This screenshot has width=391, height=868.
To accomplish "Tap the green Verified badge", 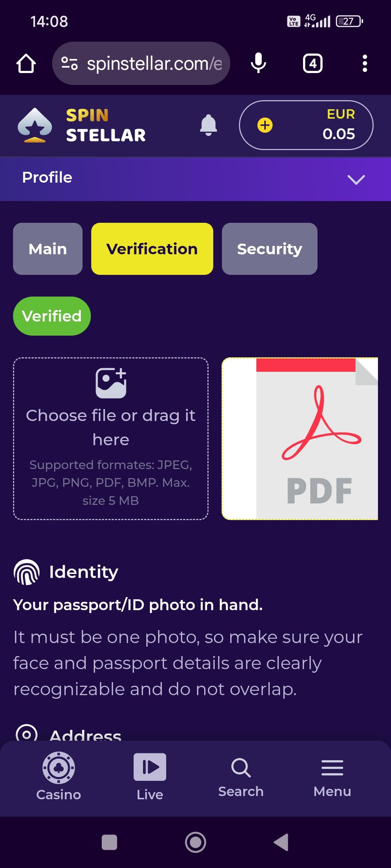I will 52,316.
